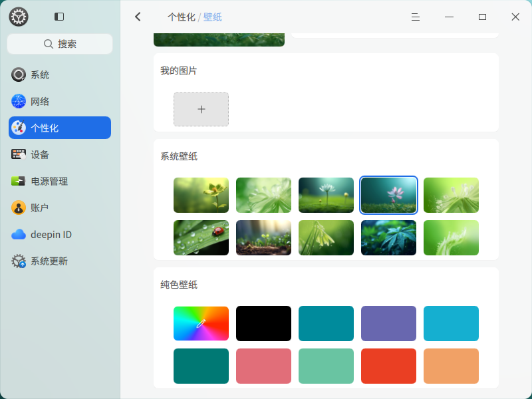Open the 系统 settings section
This screenshot has height=399, width=532.
coord(60,74)
